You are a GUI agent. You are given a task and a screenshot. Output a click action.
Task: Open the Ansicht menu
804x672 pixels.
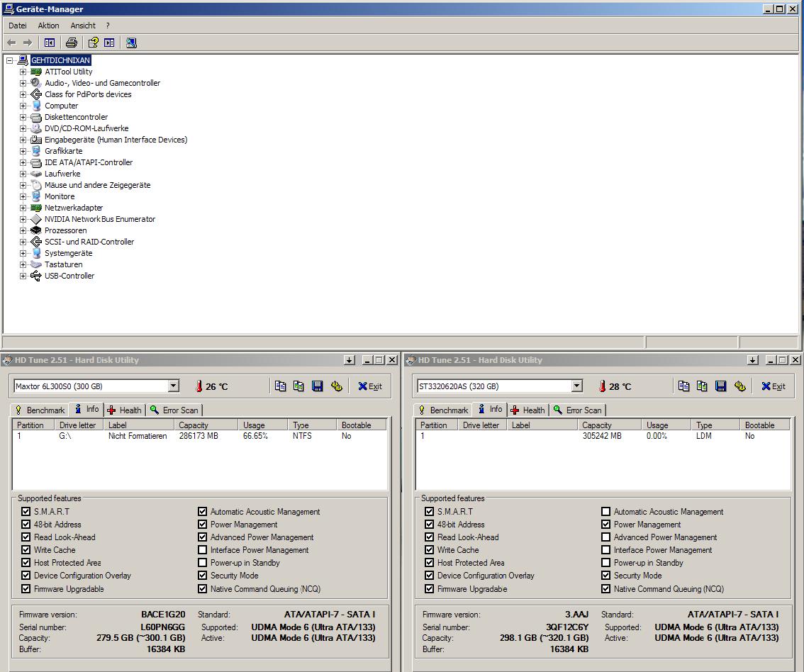click(83, 26)
